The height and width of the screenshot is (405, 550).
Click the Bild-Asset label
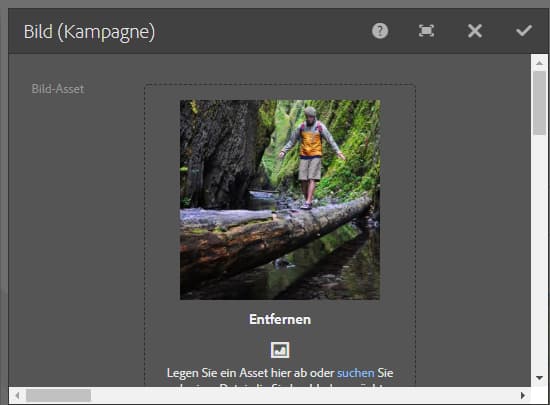pos(58,89)
